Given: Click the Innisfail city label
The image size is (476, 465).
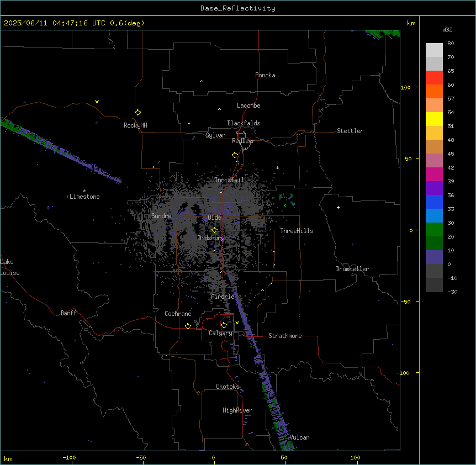Looking at the screenshot, I should click(230, 180).
